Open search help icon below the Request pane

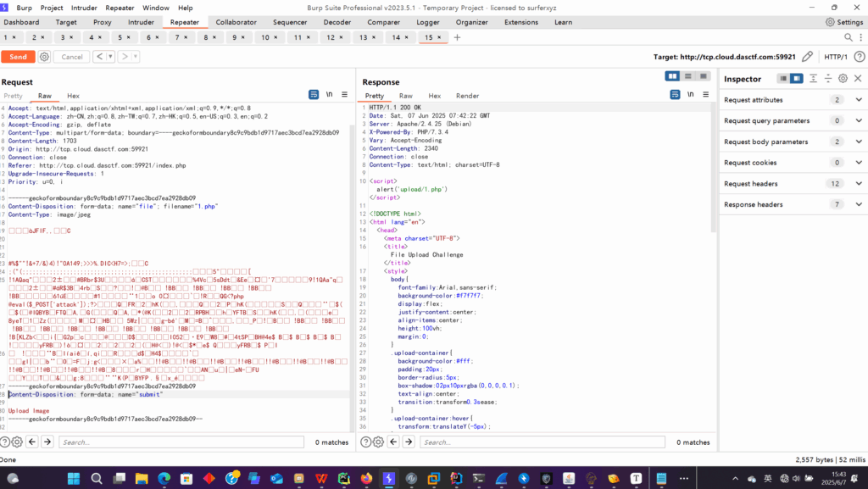click(x=5, y=442)
